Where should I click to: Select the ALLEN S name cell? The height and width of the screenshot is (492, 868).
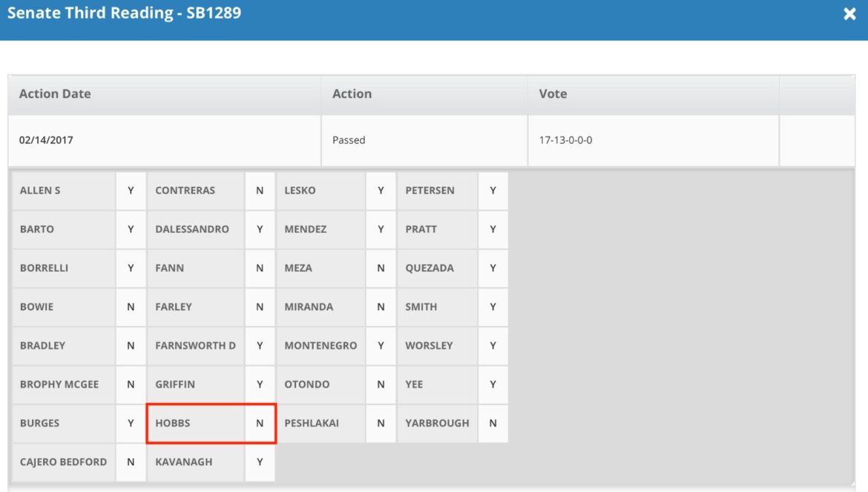[64, 191]
